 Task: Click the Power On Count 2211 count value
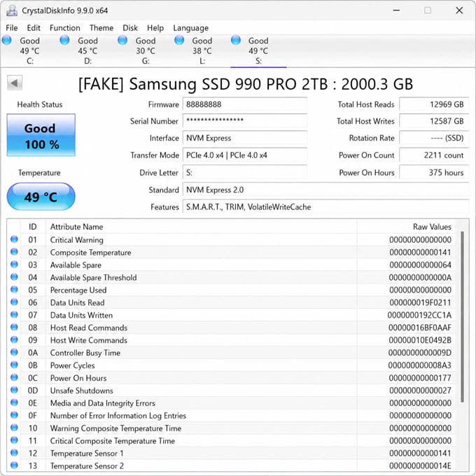pyautogui.click(x=434, y=155)
